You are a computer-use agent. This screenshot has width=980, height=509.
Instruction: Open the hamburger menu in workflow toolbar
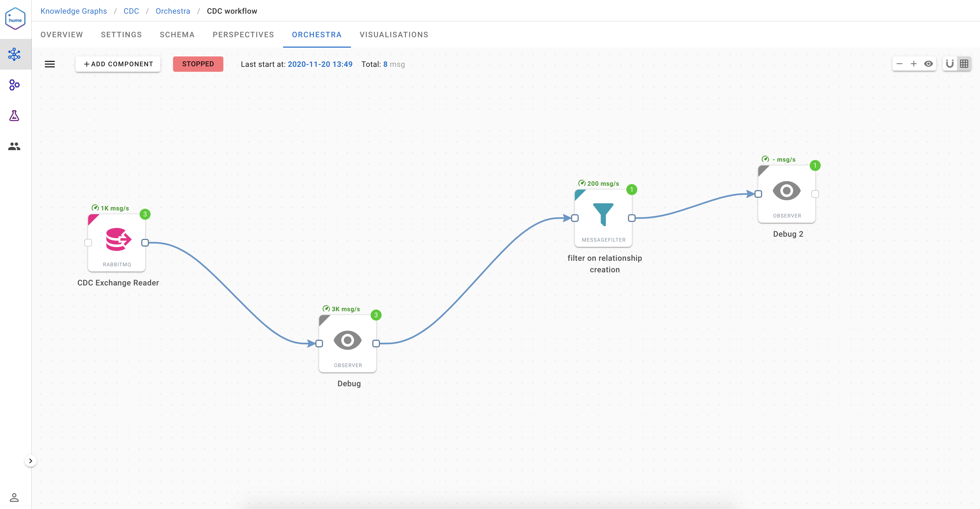[x=50, y=64]
